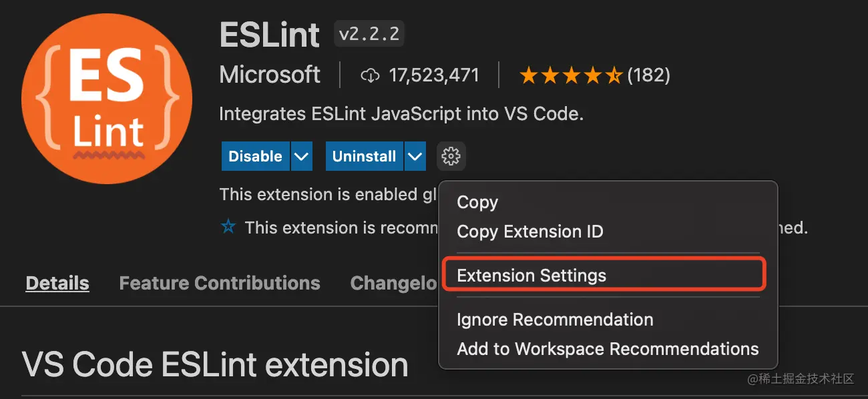868x399 pixels.
Task: Expand the Disable dropdown arrow
Action: point(302,157)
